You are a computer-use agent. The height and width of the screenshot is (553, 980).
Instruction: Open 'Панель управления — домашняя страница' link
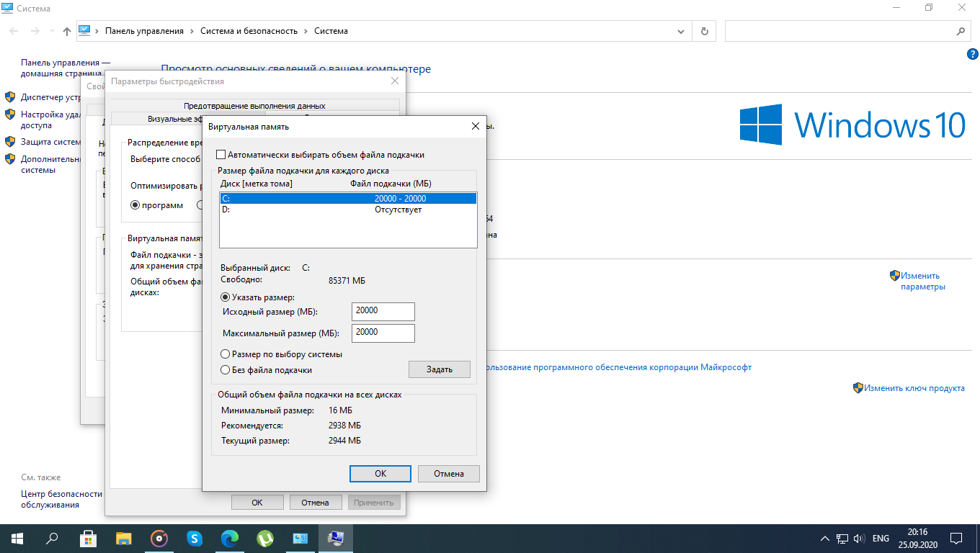pos(66,68)
